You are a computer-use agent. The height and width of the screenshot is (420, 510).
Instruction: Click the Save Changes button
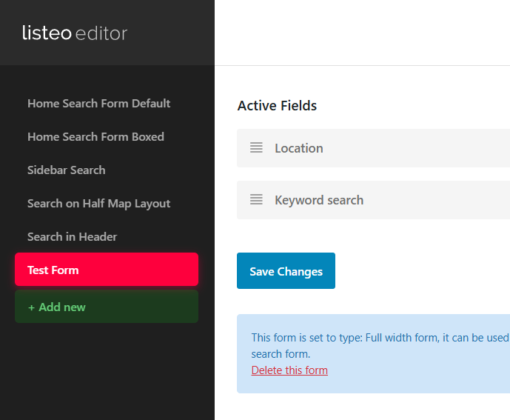(286, 271)
